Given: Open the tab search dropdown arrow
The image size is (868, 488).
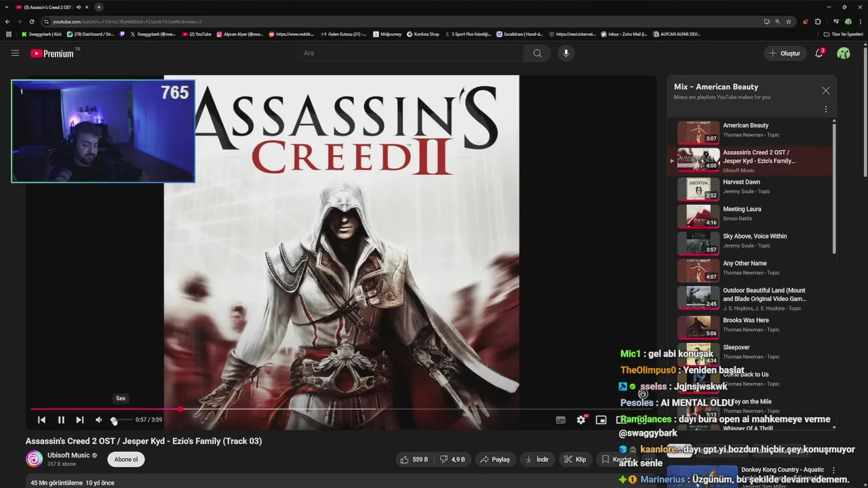Looking at the screenshot, I should click(x=7, y=7).
